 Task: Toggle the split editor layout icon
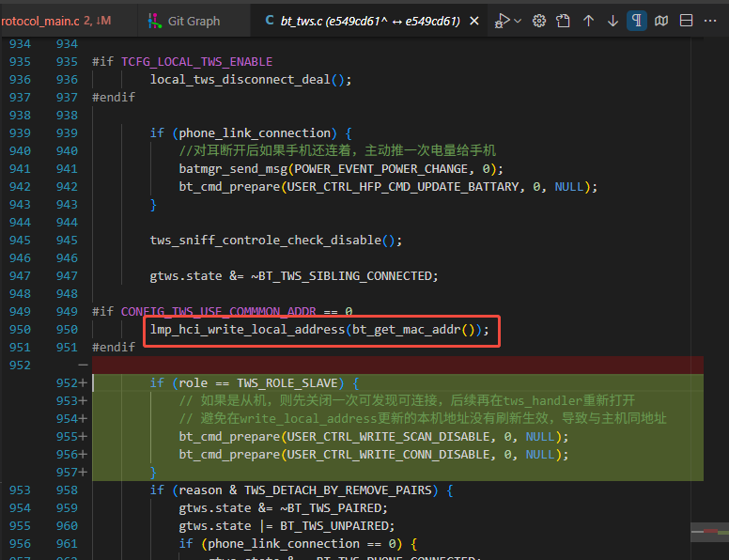tap(686, 21)
